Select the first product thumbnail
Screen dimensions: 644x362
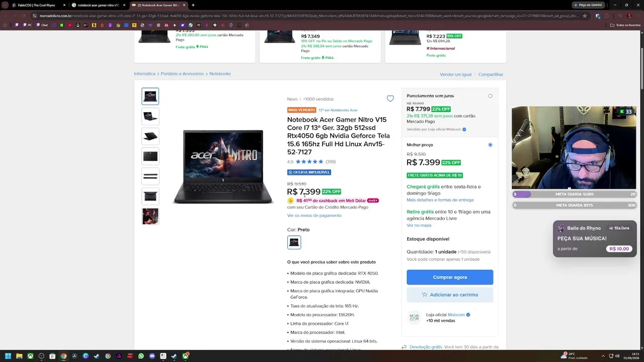(150, 97)
